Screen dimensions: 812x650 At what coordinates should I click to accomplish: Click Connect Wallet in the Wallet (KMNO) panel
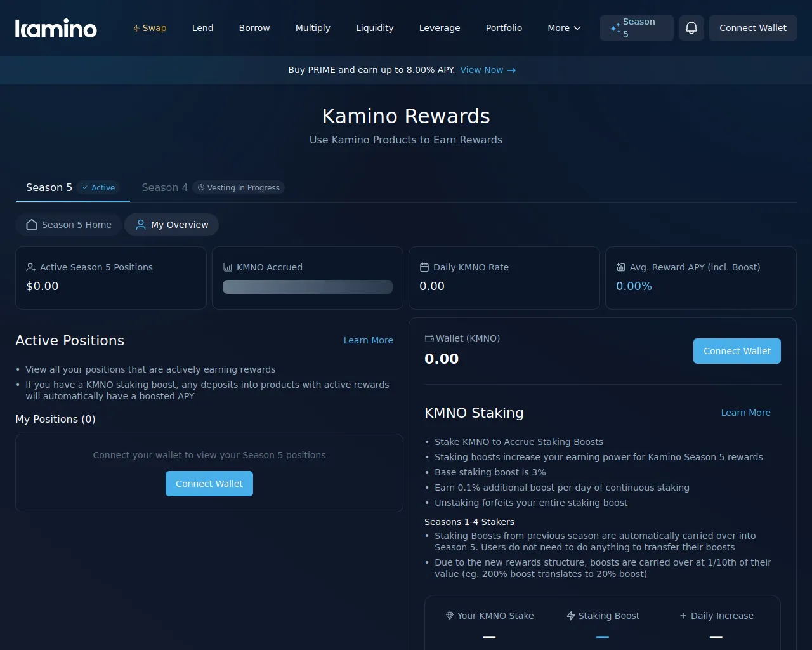(x=737, y=351)
